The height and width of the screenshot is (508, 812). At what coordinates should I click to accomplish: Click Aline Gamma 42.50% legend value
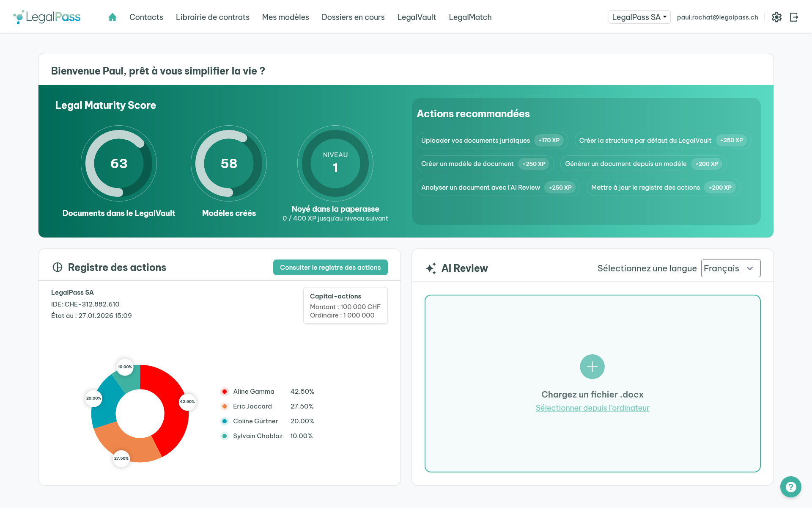[x=302, y=392]
